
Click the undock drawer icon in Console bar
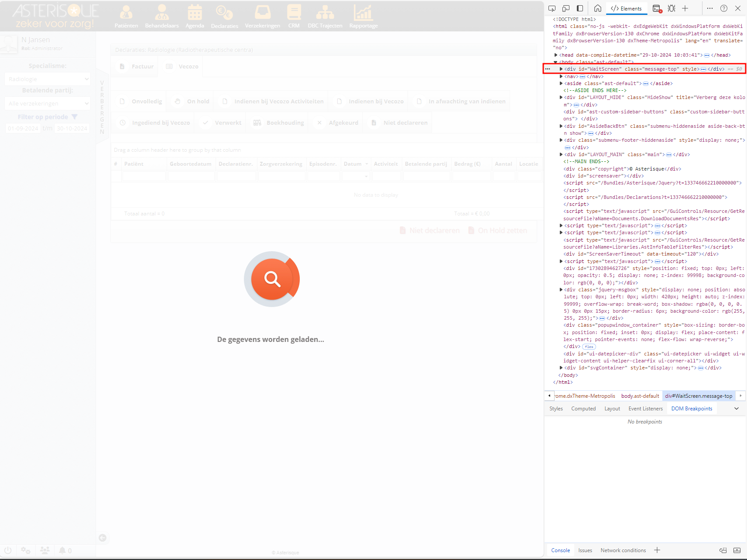coord(723,550)
